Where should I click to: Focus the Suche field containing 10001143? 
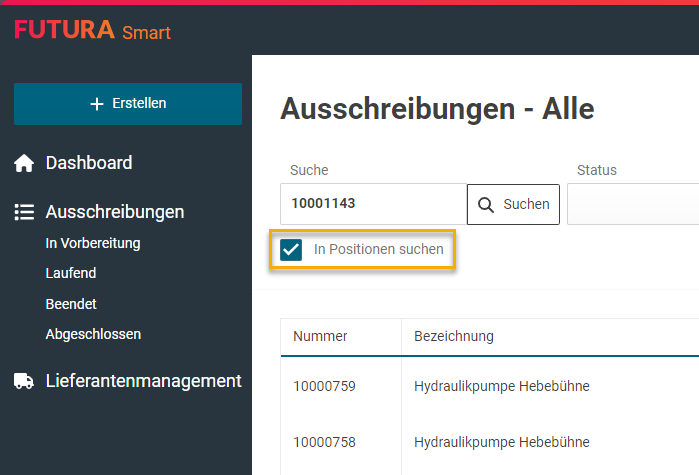click(373, 205)
